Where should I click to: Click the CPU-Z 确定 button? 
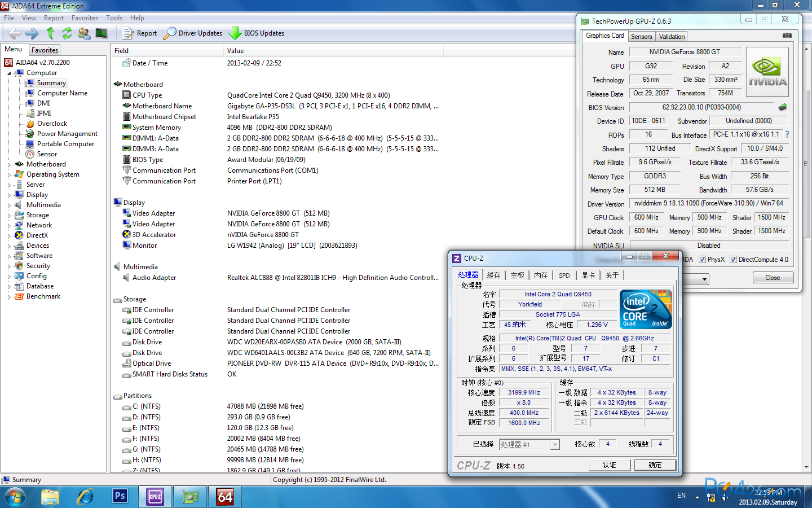pyautogui.click(x=655, y=465)
